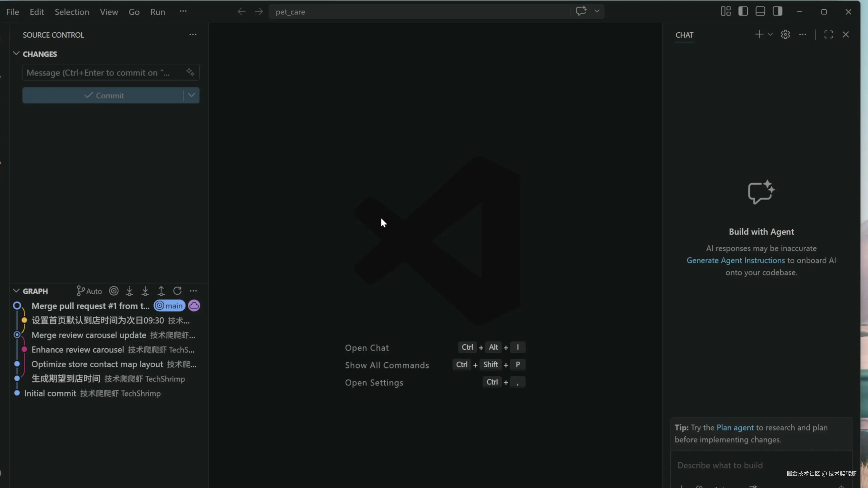This screenshot has width=868, height=488.
Task: Click the customize layout icon in title bar
Action: (725, 12)
